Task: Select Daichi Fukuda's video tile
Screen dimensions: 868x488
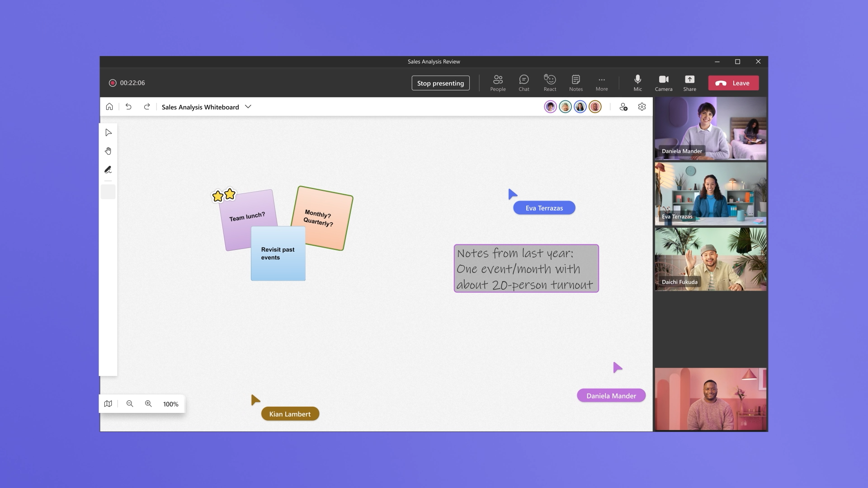Action: (x=711, y=259)
